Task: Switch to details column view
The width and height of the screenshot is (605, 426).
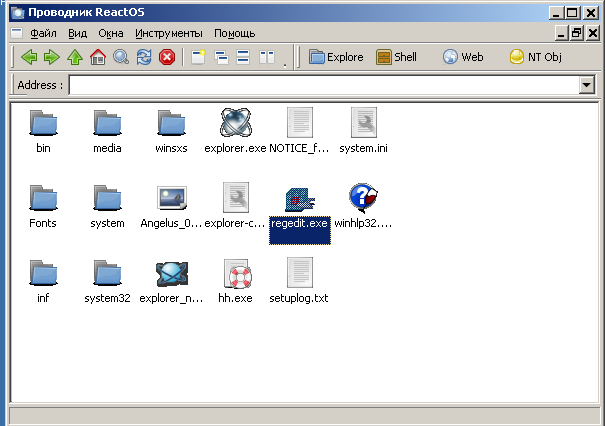Action: click(267, 57)
